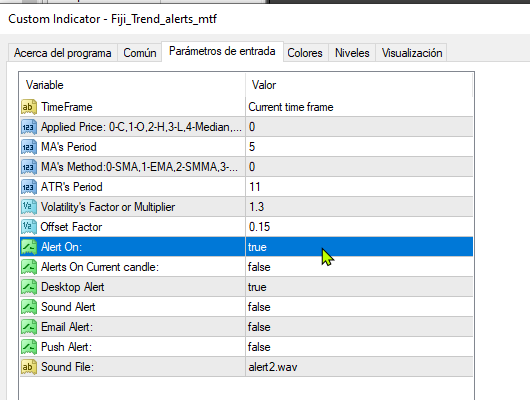The height and width of the screenshot is (400, 530).
Task: Select the 'Desktop Alert' variable label
Action: [72, 287]
